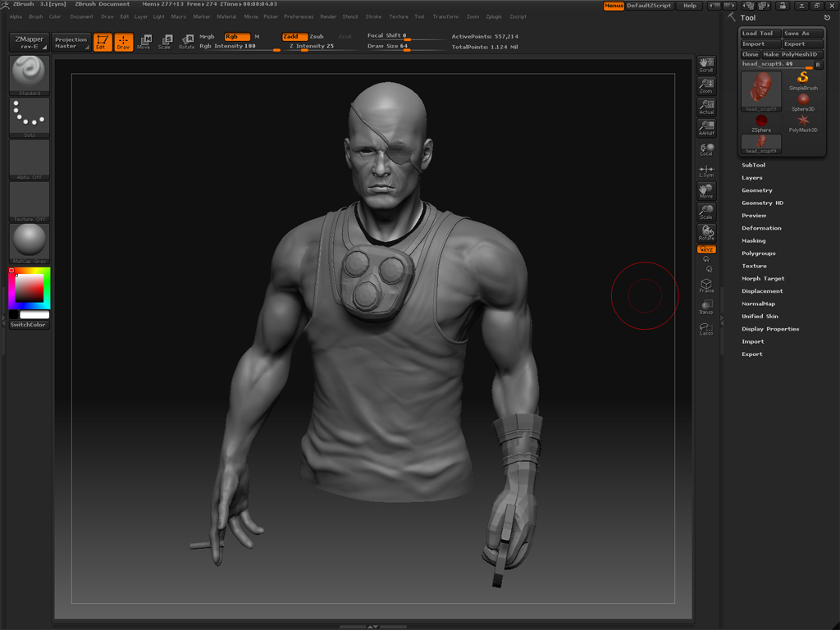Open the Document menu
The height and width of the screenshot is (630, 840).
[81, 16]
